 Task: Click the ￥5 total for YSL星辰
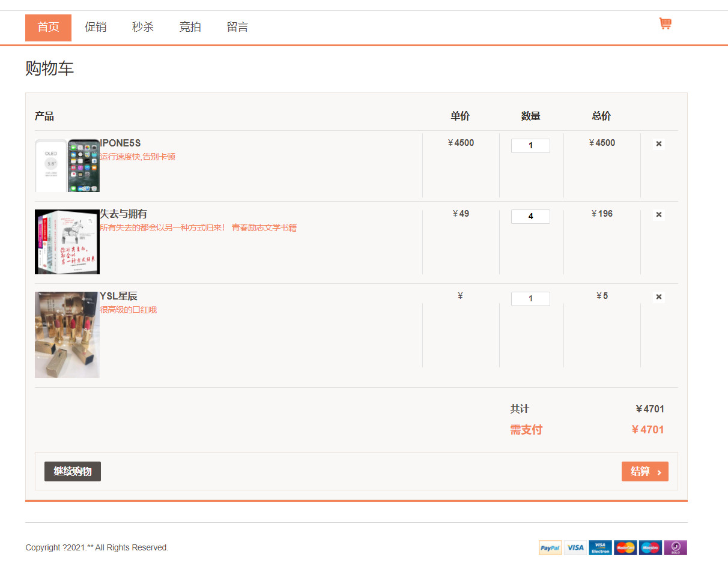(x=602, y=296)
